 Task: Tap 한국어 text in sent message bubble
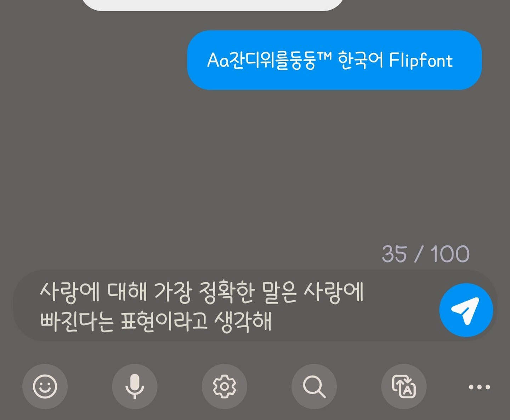360,60
